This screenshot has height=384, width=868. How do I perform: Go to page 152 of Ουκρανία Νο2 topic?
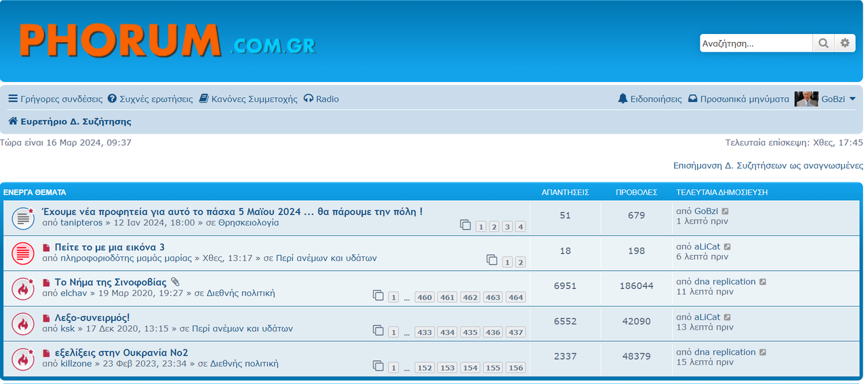pos(425,368)
